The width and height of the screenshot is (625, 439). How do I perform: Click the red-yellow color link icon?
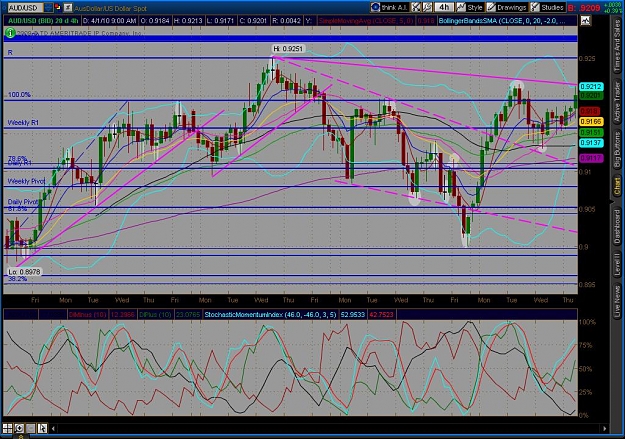58,7
